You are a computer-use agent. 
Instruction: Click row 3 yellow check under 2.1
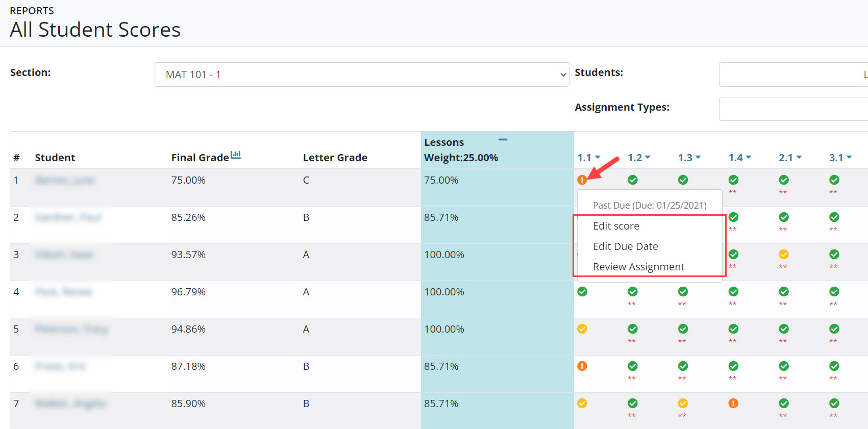tap(784, 254)
